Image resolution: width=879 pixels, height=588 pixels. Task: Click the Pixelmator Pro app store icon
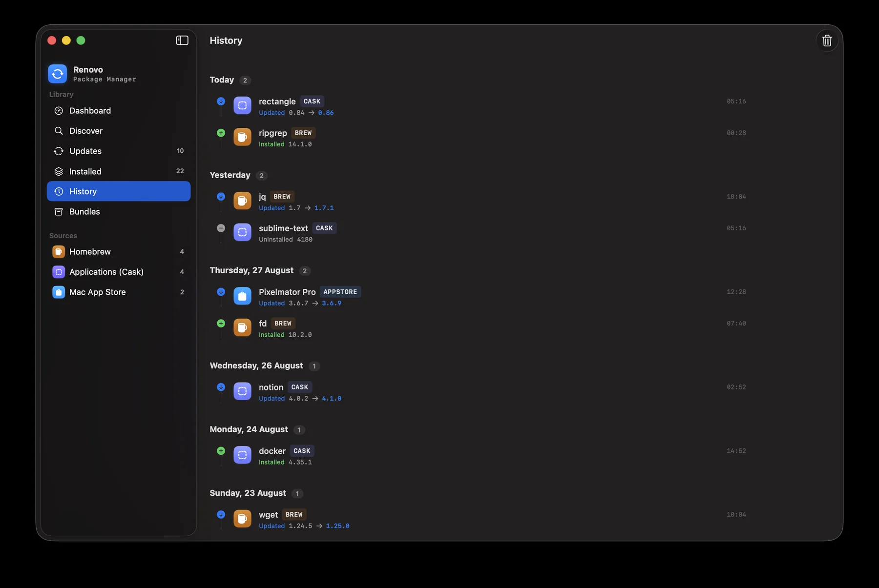242,296
